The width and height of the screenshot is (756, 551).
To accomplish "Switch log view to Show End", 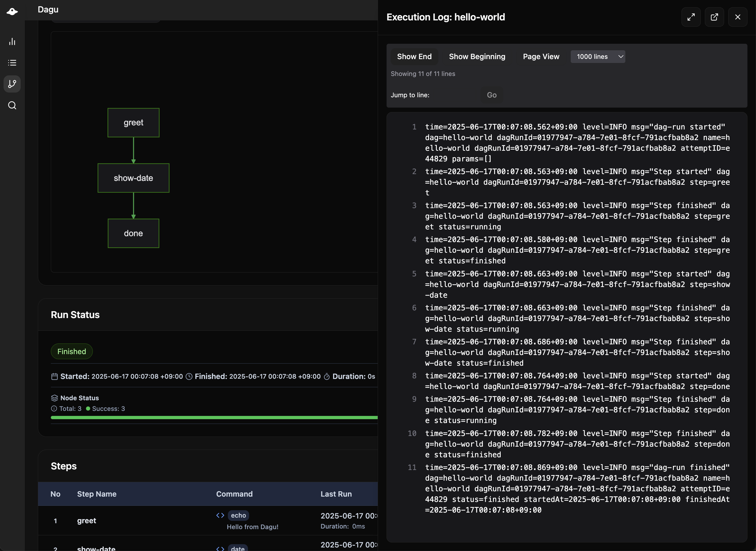I will (414, 57).
